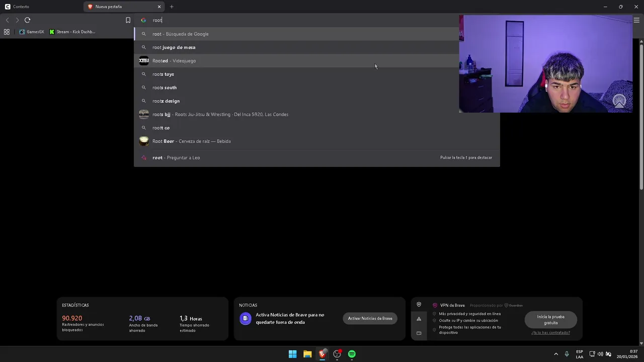644x362 pixels.
Task: Click the Roots BJJ thumbnail image
Action: point(144,114)
